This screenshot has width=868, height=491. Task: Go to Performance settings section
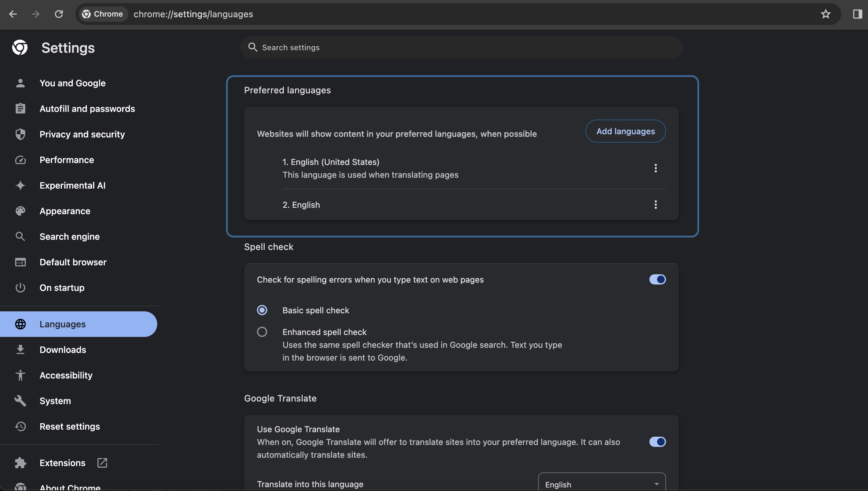67,160
